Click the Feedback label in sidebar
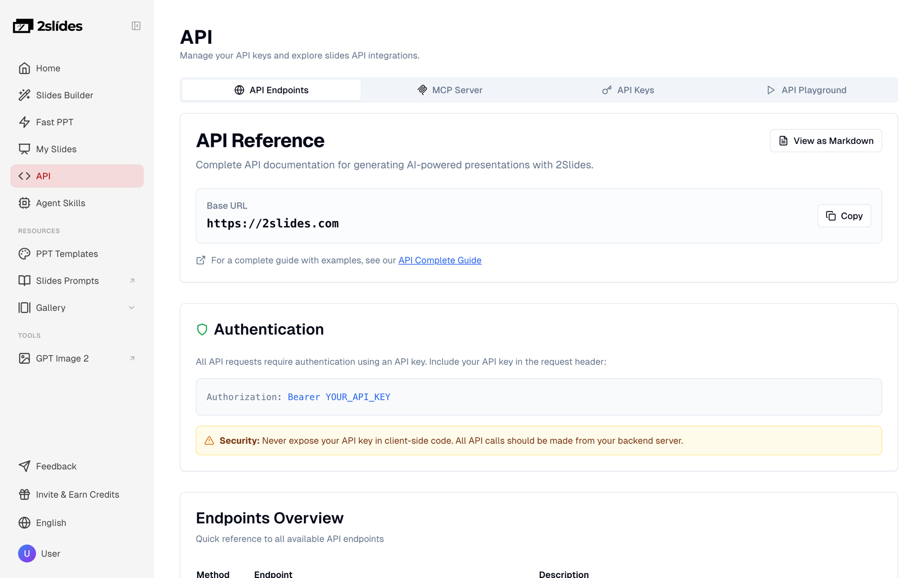 (56, 466)
